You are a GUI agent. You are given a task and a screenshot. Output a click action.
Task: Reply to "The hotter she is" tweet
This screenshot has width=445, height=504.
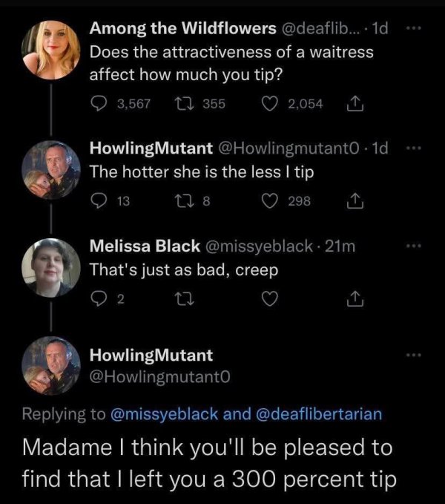(x=100, y=200)
